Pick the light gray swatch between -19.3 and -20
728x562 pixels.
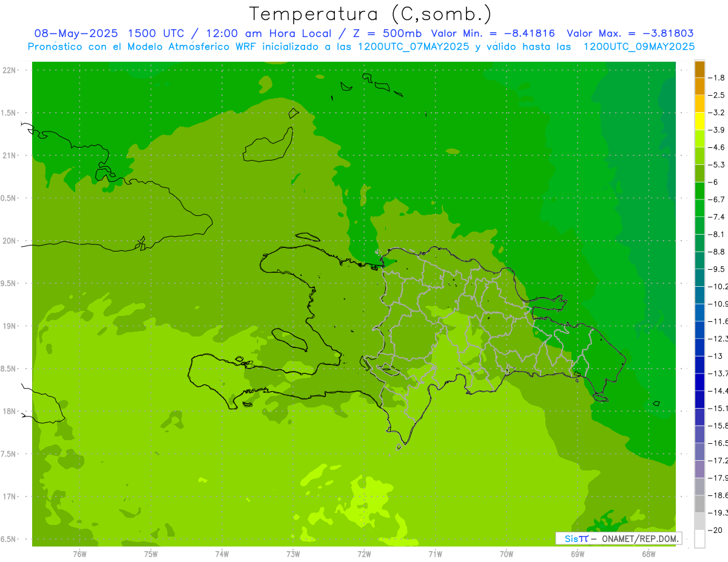pos(699,521)
